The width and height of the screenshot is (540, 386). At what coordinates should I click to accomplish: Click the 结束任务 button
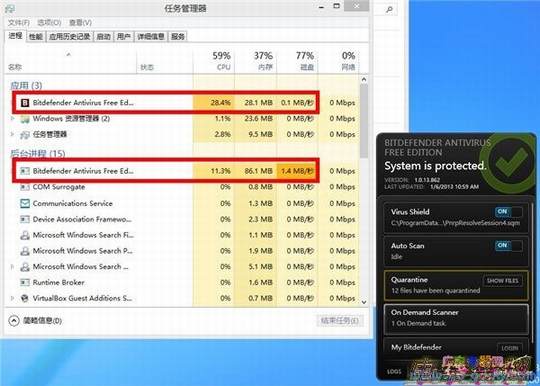click(x=339, y=321)
